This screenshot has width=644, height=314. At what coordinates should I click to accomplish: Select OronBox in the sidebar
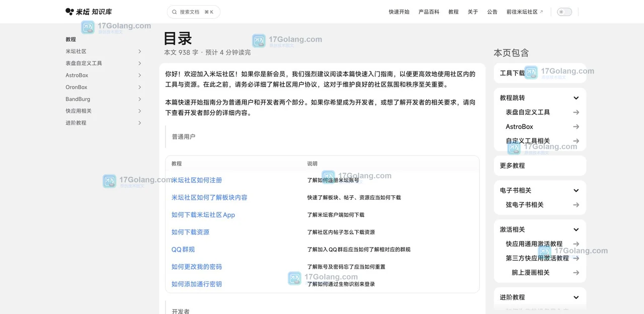point(76,87)
